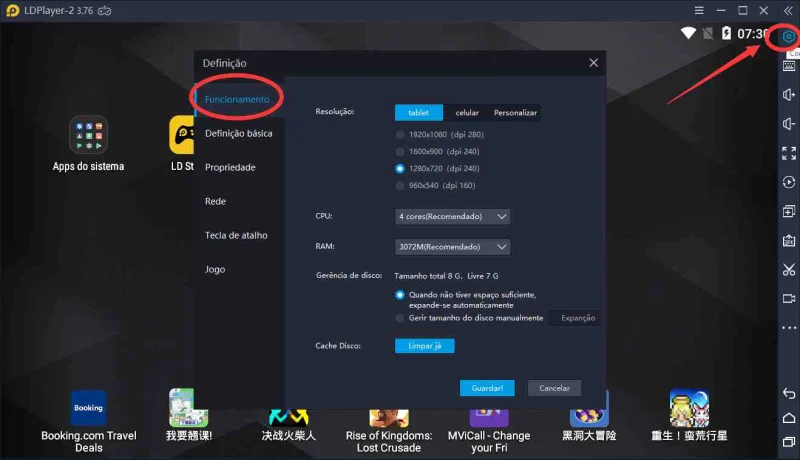
Task: Open the CPU cores dropdown
Action: pyautogui.click(x=452, y=216)
